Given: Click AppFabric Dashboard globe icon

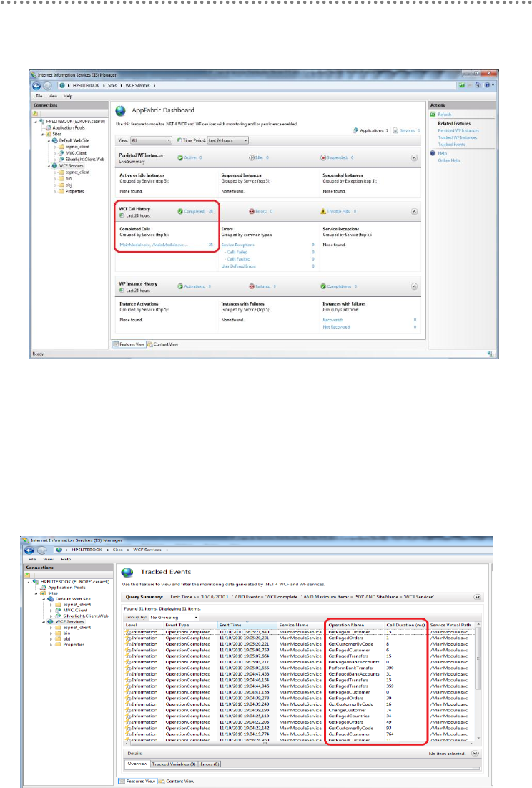Looking at the screenshot, I should [120, 110].
